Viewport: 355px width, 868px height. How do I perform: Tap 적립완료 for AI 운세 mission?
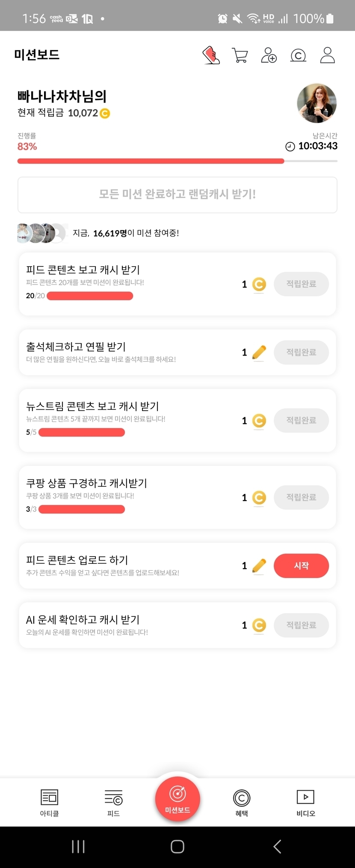pos(301,625)
